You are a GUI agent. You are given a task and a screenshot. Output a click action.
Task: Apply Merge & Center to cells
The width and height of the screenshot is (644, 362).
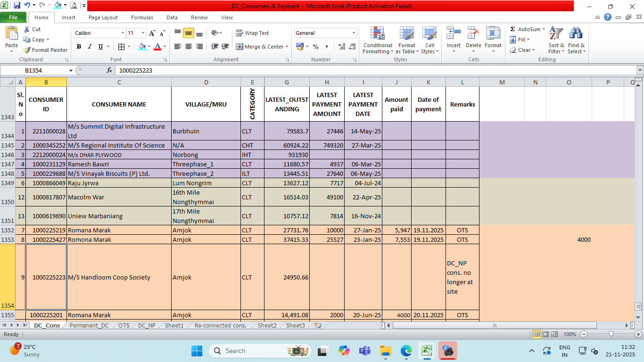(260, 47)
